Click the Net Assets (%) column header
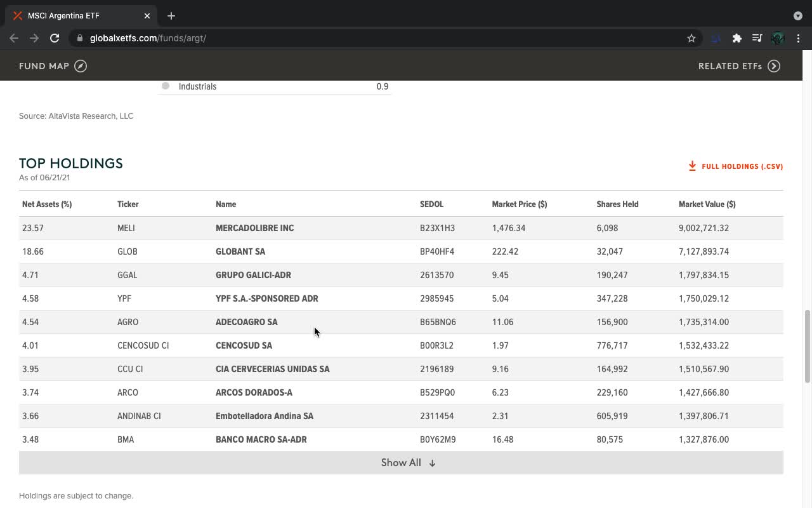Image resolution: width=812 pixels, height=508 pixels. click(x=47, y=204)
